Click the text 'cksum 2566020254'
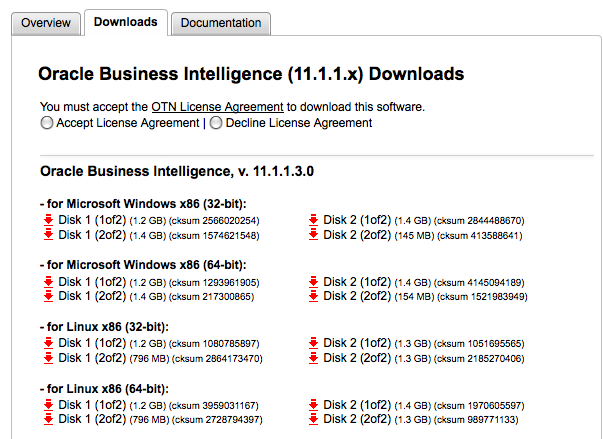The height and width of the screenshot is (439, 603). (x=214, y=221)
